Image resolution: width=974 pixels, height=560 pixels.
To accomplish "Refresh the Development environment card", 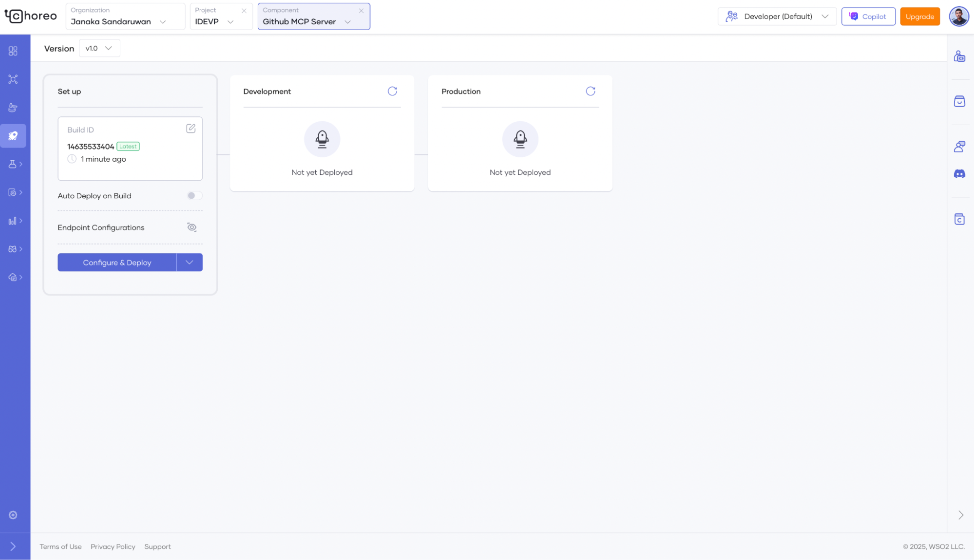I will point(392,91).
